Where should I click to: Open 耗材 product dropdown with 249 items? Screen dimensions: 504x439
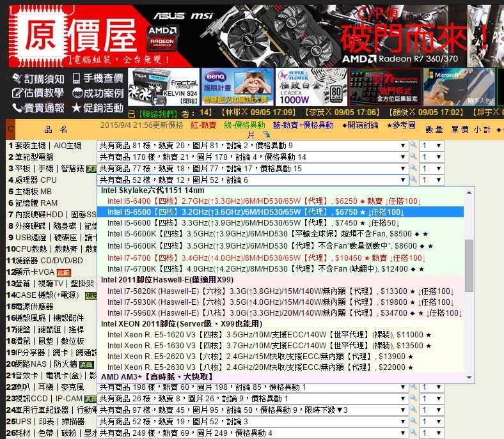pos(253,433)
